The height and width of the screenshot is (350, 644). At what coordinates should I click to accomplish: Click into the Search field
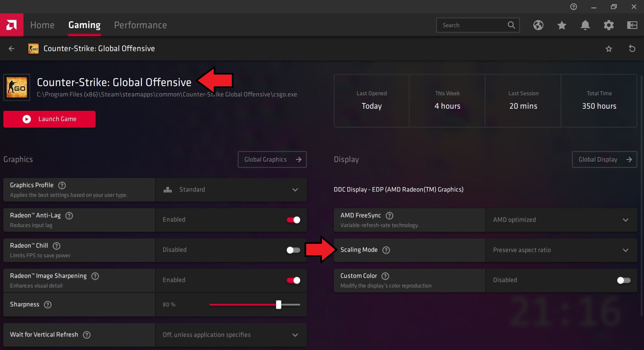[473, 25]
